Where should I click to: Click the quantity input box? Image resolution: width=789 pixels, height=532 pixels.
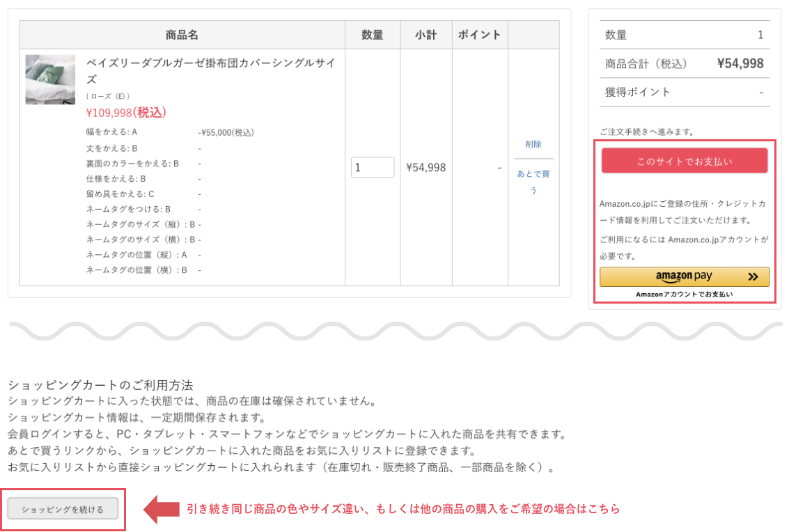pos(373,167)
